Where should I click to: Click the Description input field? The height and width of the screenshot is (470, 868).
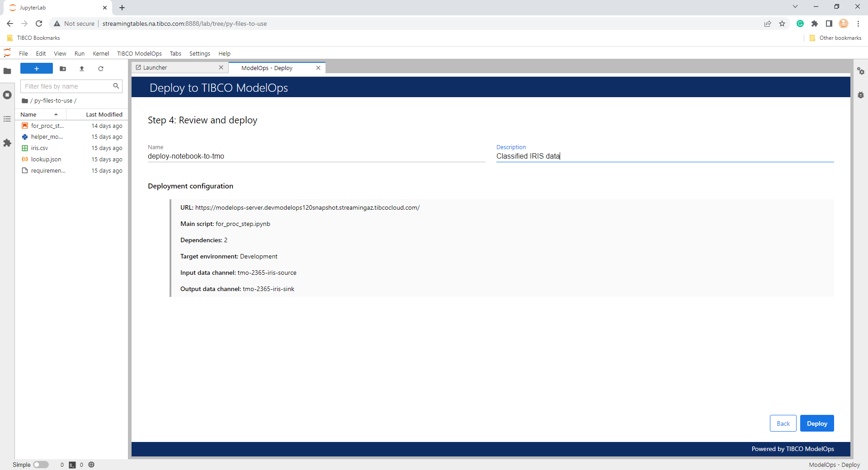(665, 156)
